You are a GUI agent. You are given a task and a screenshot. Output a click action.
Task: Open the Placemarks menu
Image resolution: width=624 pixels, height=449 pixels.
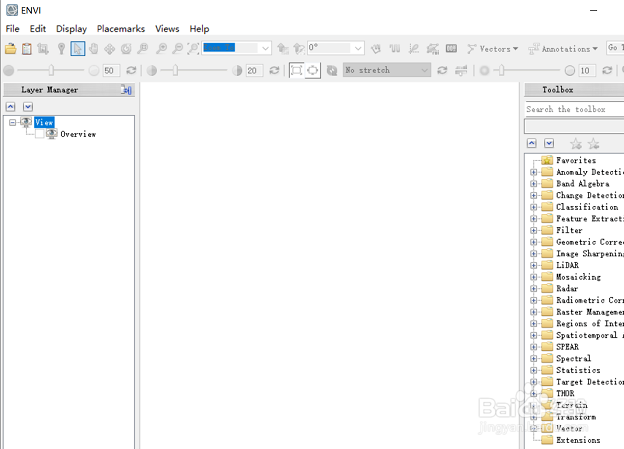point(121,29)
